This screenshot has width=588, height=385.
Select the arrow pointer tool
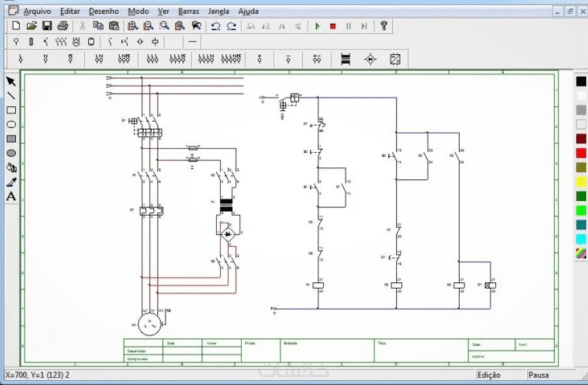[11, 81]
